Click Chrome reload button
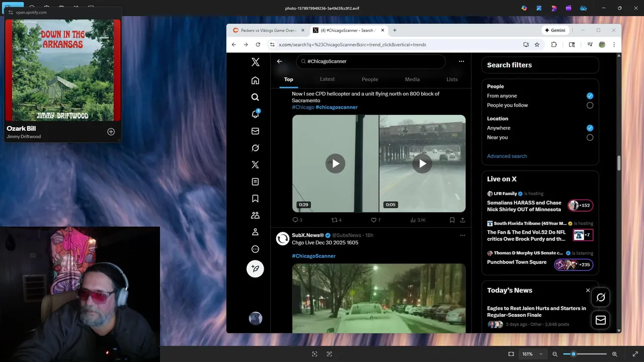Image resolution: width=644 pixels, height=362 pixels. click(258, 44)
